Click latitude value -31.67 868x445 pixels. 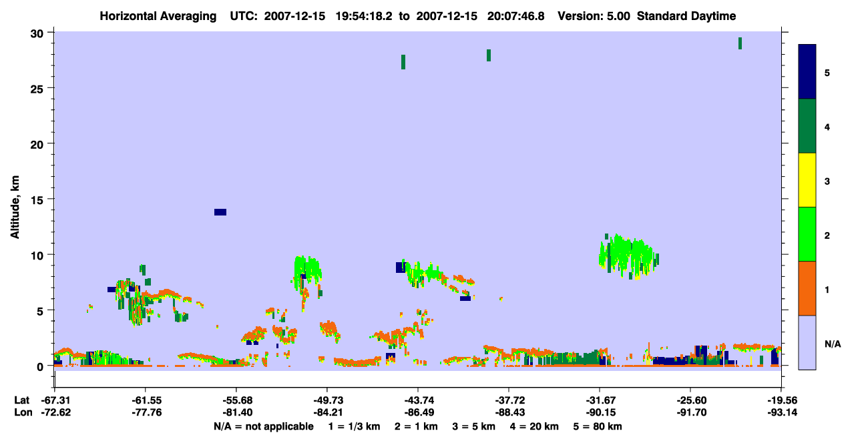coord(600,400)
